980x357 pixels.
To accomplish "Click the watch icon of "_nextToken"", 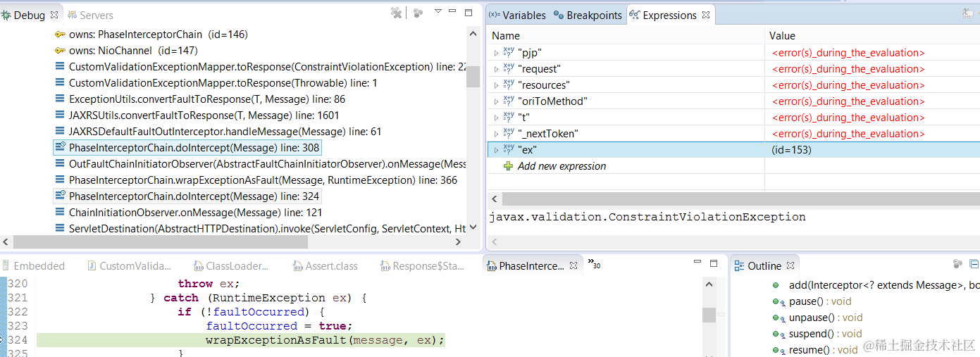I will coord(509,134).
